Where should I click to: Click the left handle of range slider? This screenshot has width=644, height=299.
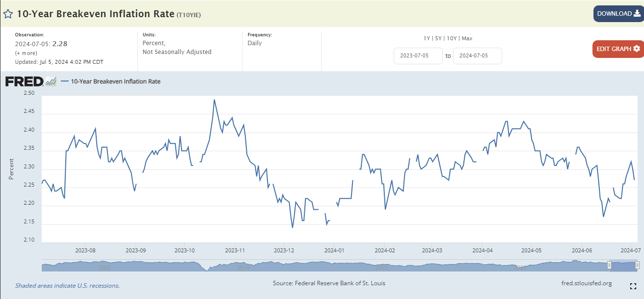coord(609,266)
